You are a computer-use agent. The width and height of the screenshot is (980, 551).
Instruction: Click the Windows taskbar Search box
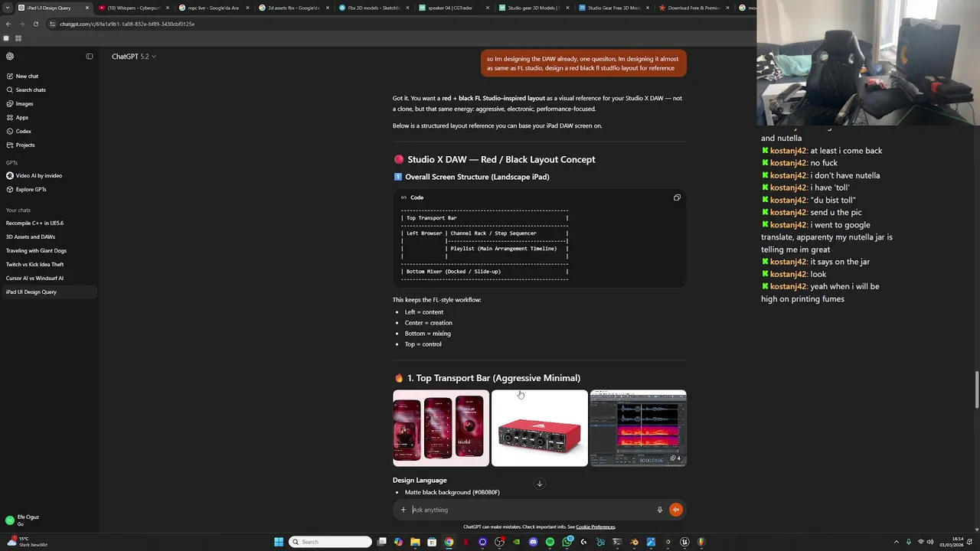331,542
